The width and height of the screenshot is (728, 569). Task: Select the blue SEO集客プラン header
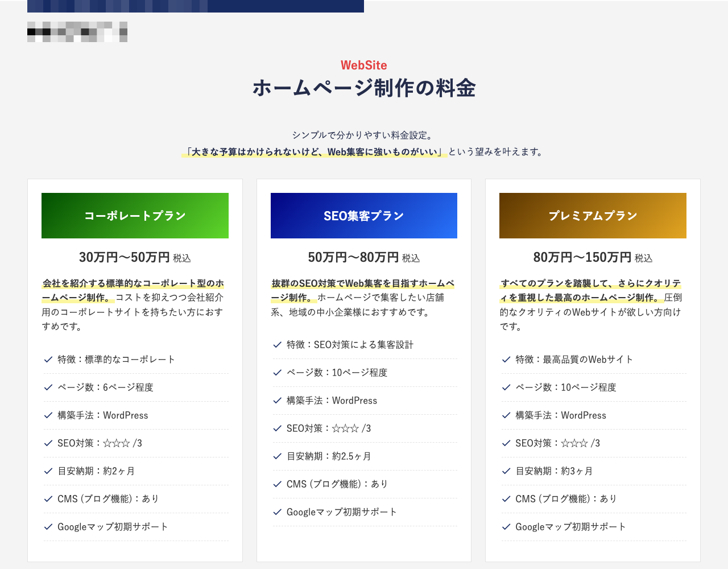(364, 216)
